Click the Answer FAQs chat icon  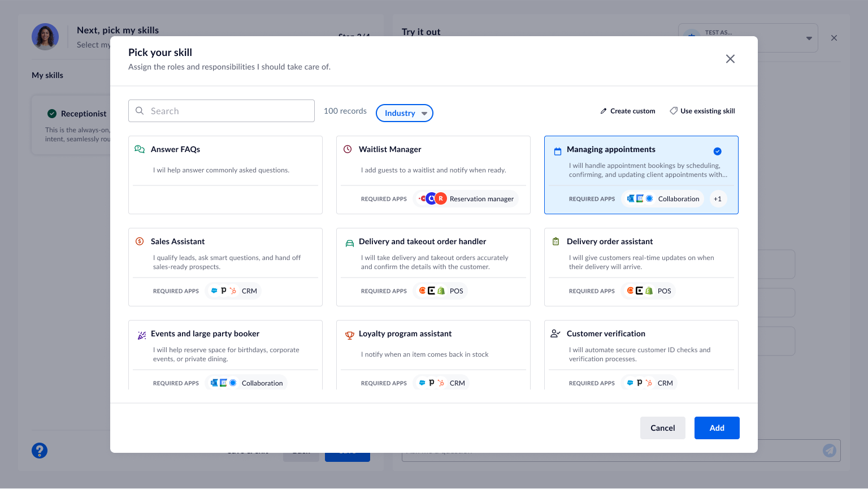point(140,149)
